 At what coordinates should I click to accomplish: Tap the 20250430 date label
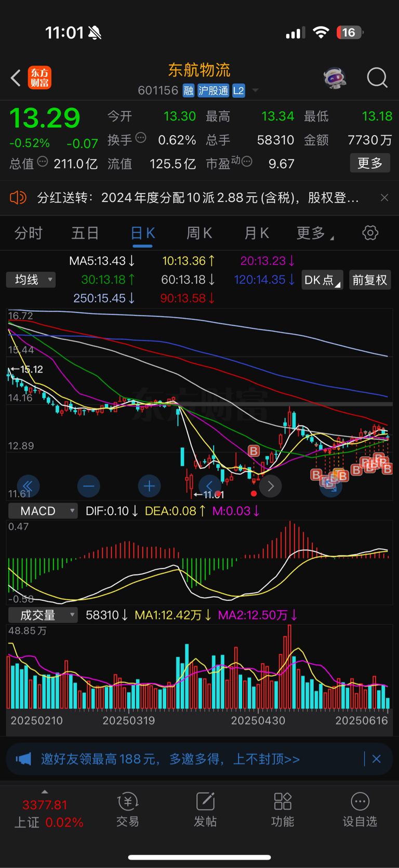[x=258, y=721]
